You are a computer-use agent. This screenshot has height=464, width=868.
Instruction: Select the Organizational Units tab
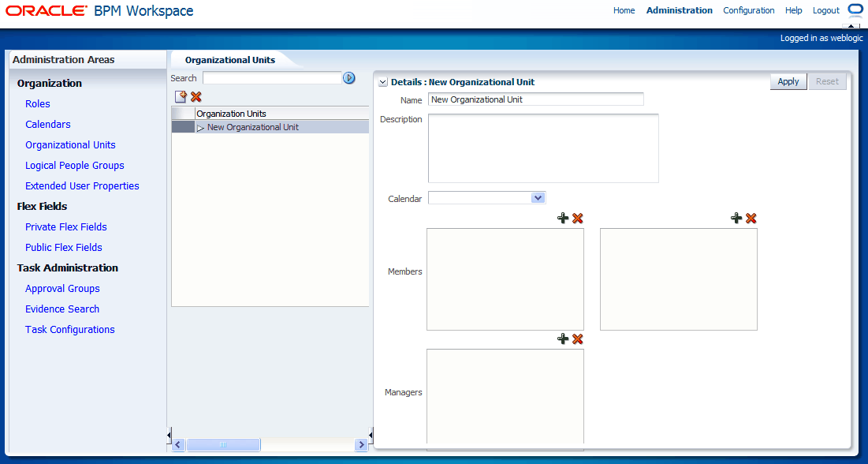pos(230,60)
